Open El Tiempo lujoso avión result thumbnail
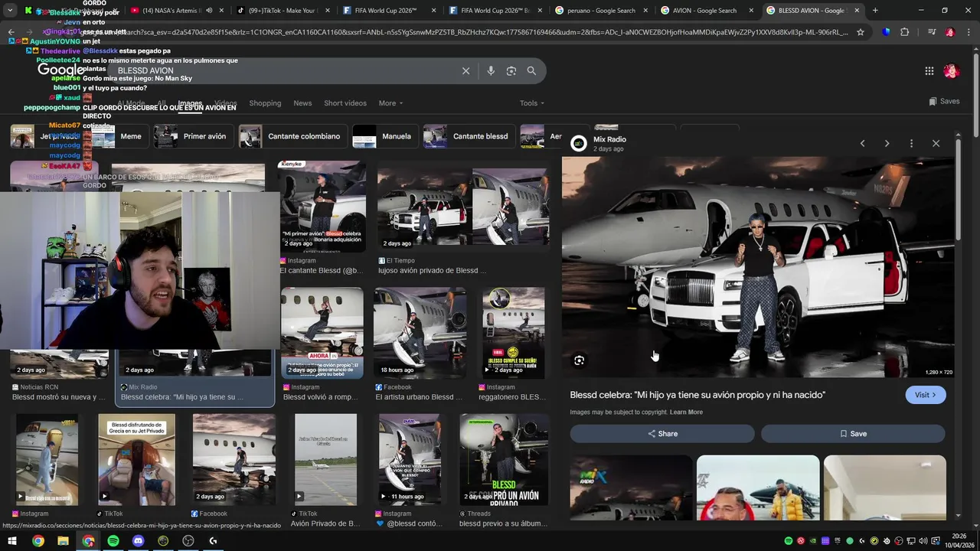The height and width of the screenshot is (551, 980). pyautogui.click(x=462, y=206)
